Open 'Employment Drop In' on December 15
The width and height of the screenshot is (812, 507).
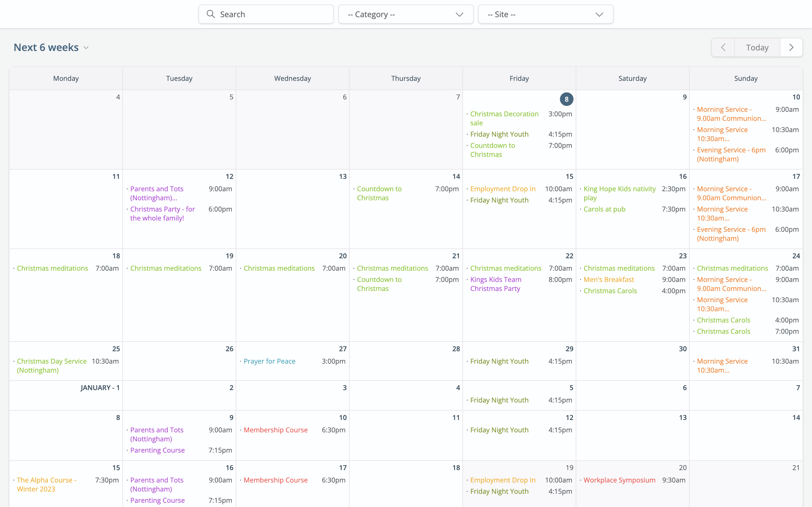pyautogui.click(x=503, y=188)
